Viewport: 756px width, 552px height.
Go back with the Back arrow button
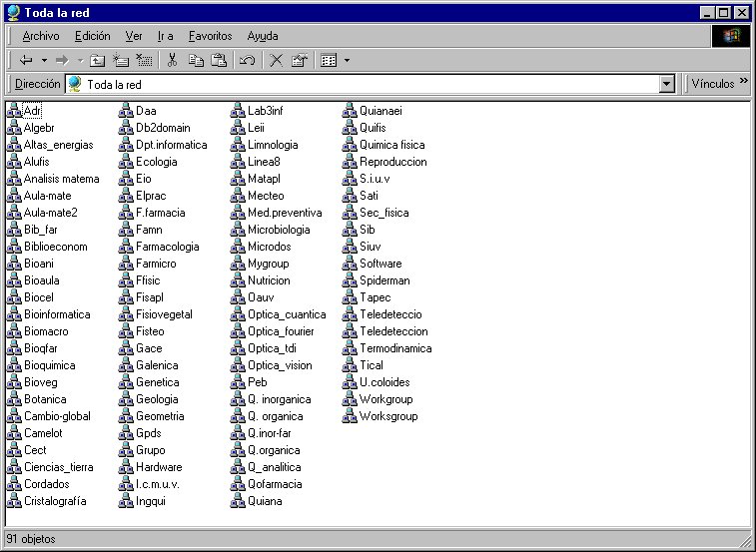click(26, 60)
